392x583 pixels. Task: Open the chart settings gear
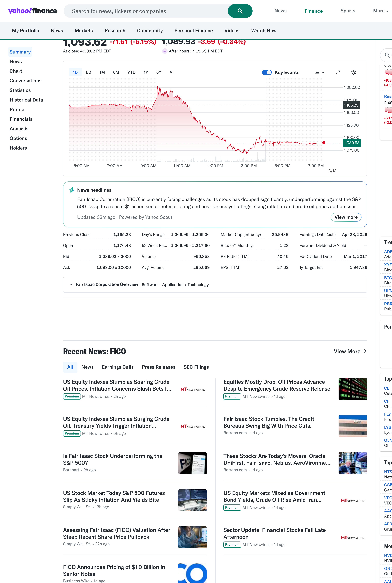[x=354, y=72]
